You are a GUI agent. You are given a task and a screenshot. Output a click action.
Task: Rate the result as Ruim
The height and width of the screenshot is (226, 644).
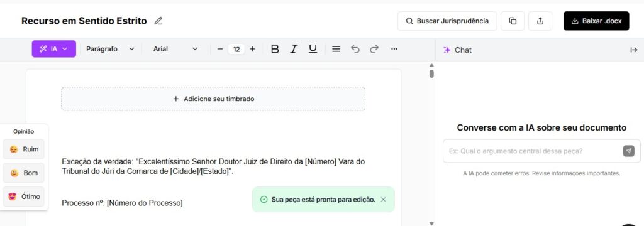pyautogui.click(x=23, y=149)
